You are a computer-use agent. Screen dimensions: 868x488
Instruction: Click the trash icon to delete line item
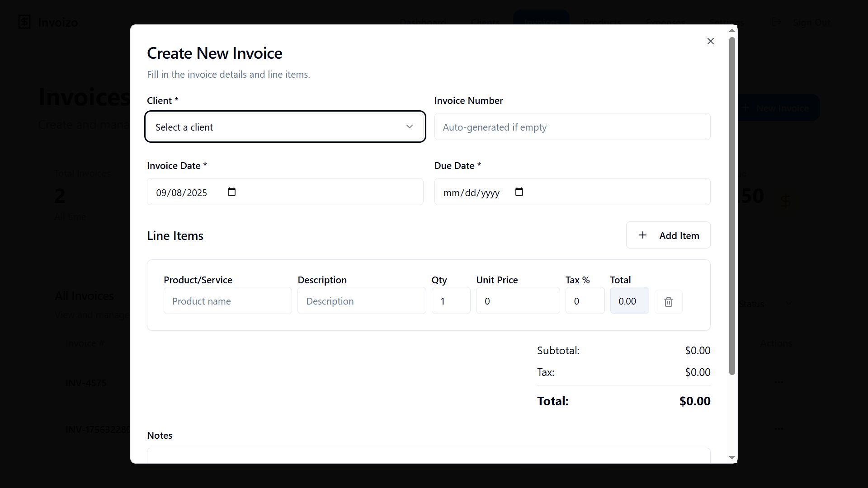pyautogui.click(x=668, y=301)
